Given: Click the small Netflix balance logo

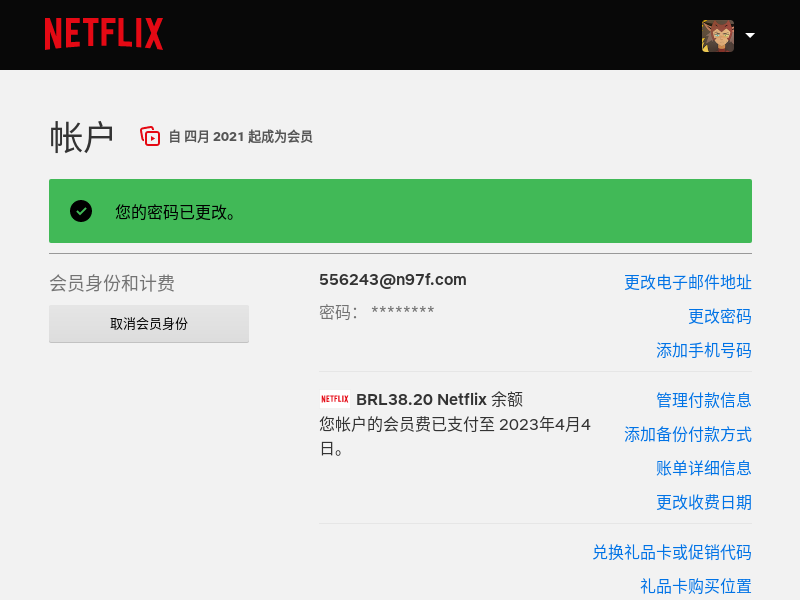Looking at the screenshot, I should click(335, 399).
